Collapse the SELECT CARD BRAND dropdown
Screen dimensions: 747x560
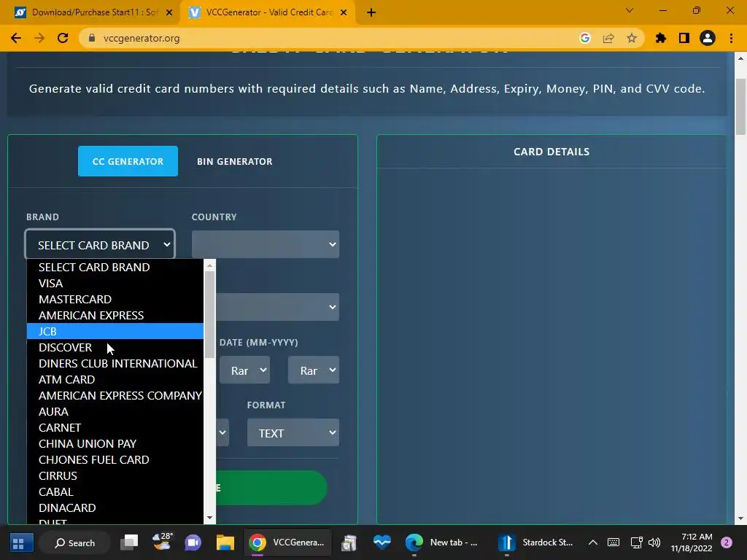(100, 245)
